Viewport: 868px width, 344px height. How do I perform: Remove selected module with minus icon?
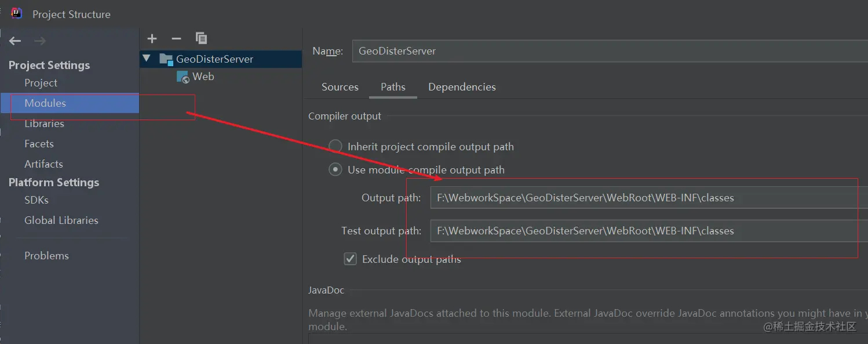coord(177,39)
